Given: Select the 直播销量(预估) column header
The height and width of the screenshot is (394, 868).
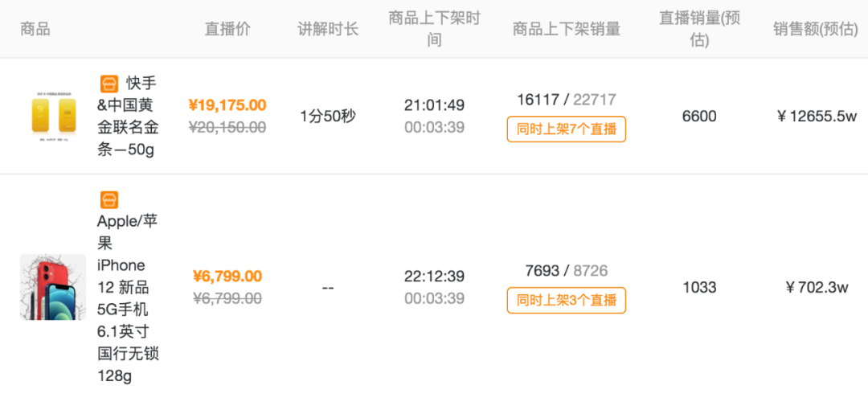Looking at the screenshot, I should coord(700,29).
